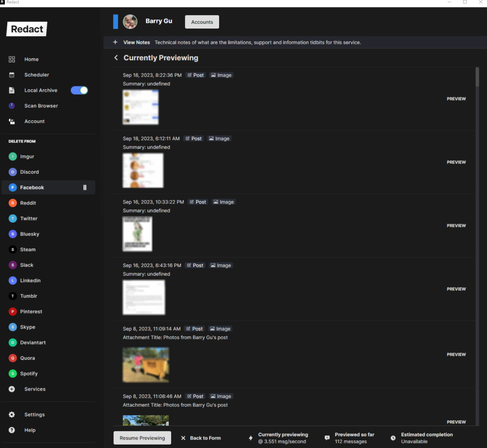487x448 pixels.
Task: Select the Steam service icon
Action: [13, 249]
